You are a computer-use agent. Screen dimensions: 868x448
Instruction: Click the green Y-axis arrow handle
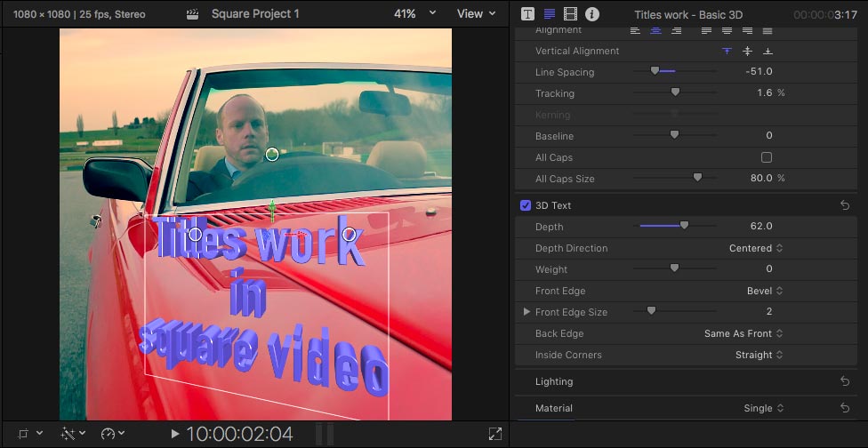point(272,212)
